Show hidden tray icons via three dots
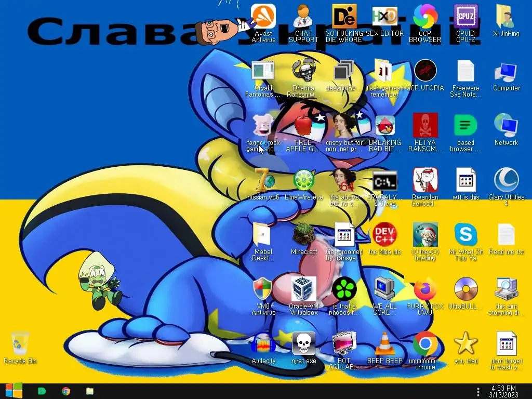 click(x=478, y=392)
